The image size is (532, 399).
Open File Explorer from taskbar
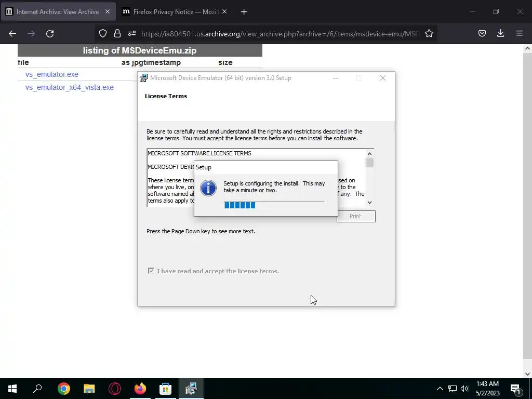pyautogui.click(x=89, y=389)
